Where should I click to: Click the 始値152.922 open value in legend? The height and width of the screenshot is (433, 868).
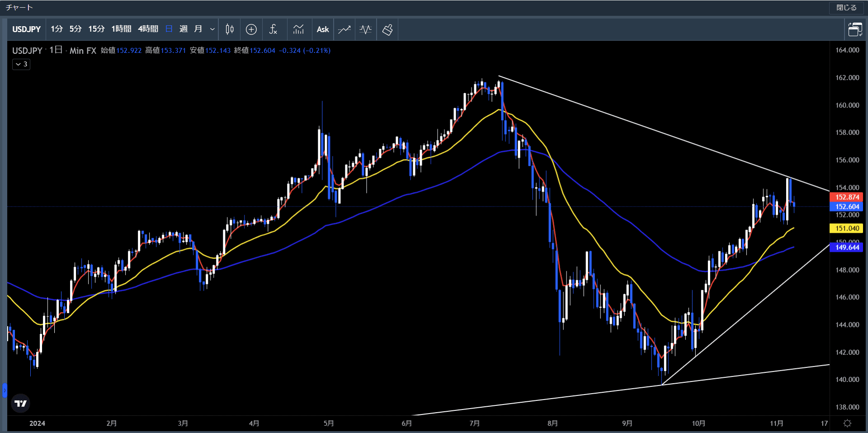(x=121, y=51)
